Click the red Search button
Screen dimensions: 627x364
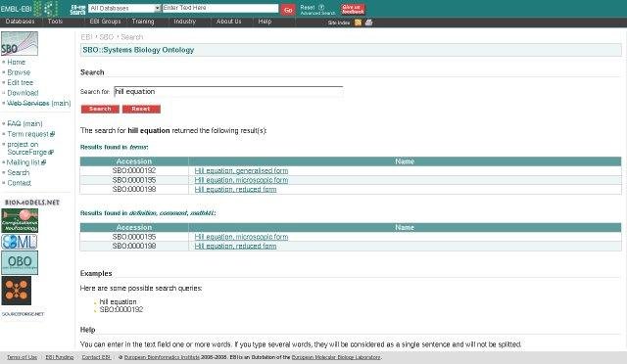(x=100, y=109)
